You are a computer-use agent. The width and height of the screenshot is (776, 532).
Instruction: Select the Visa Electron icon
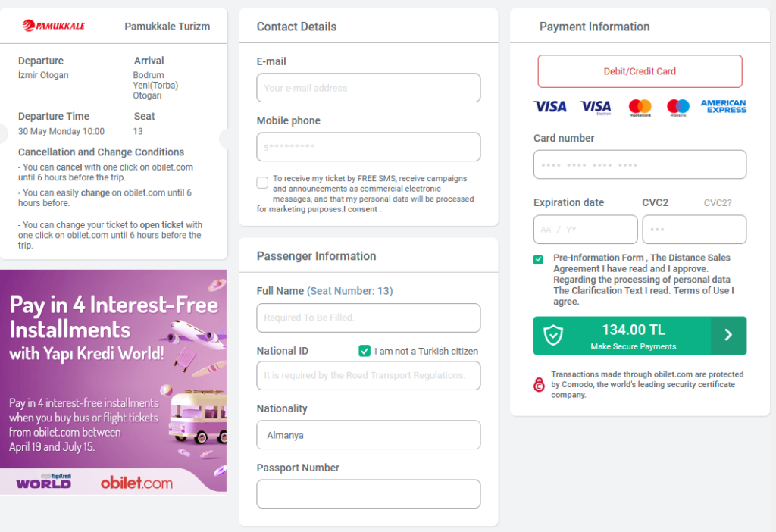[x=595, y=108]
